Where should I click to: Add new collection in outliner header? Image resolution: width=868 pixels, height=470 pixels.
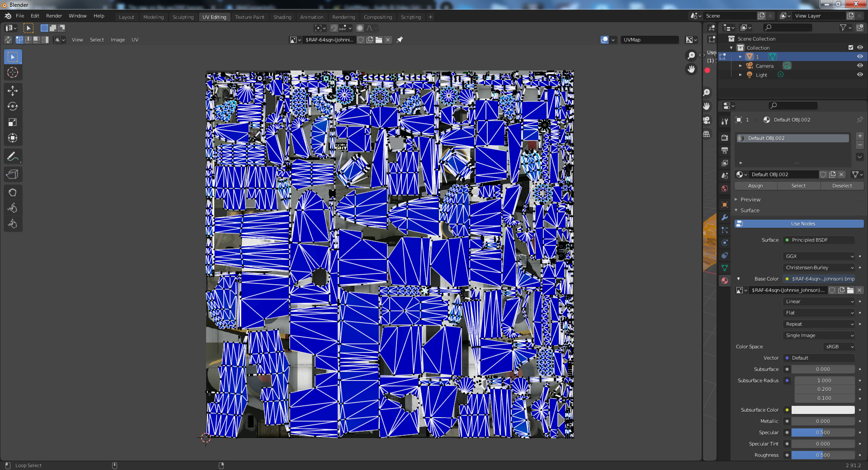point(860,28)
